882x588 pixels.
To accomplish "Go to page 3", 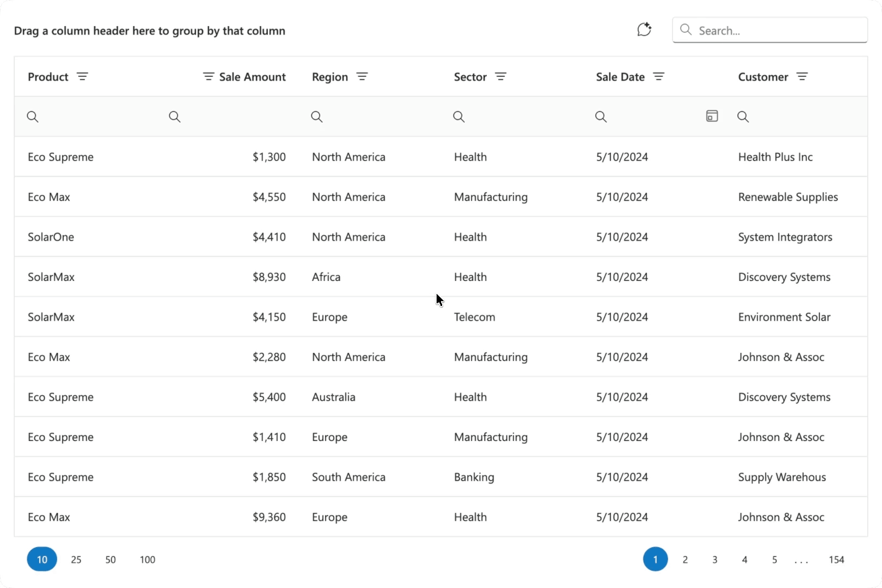I will click(x=715, y=559).
